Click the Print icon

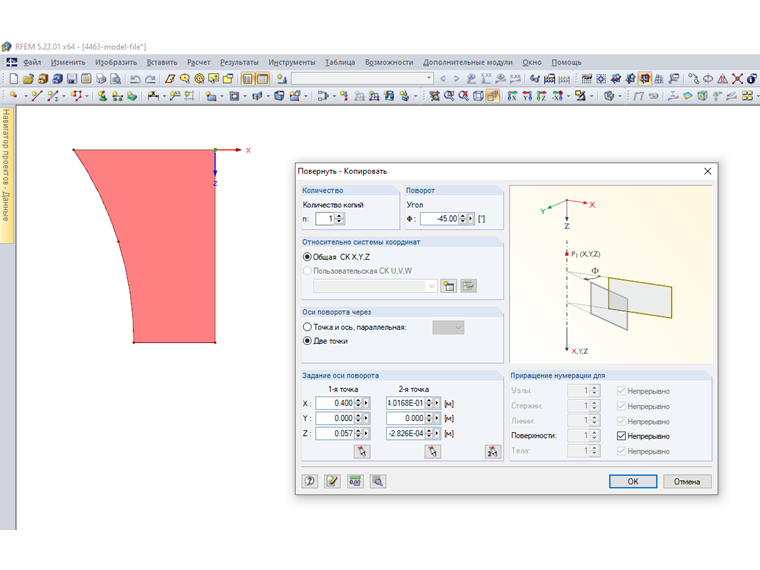coord(101,79)
